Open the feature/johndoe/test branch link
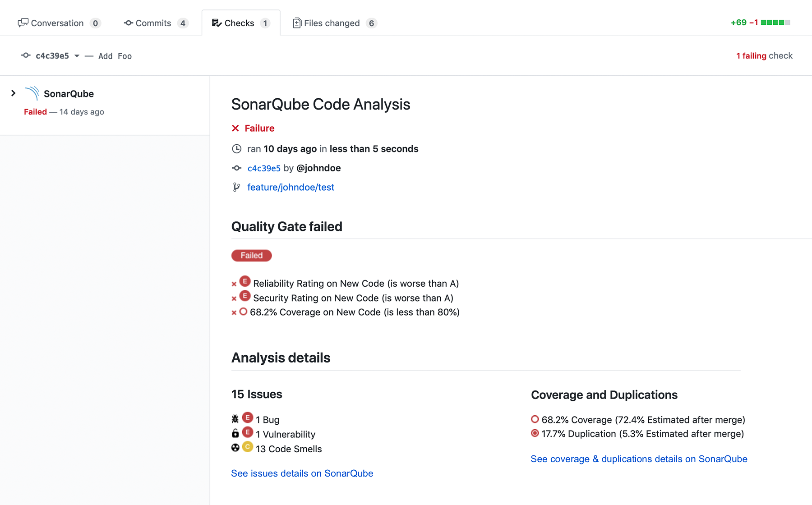Viewport: 812px width, 505px height. tap(291, 187)
